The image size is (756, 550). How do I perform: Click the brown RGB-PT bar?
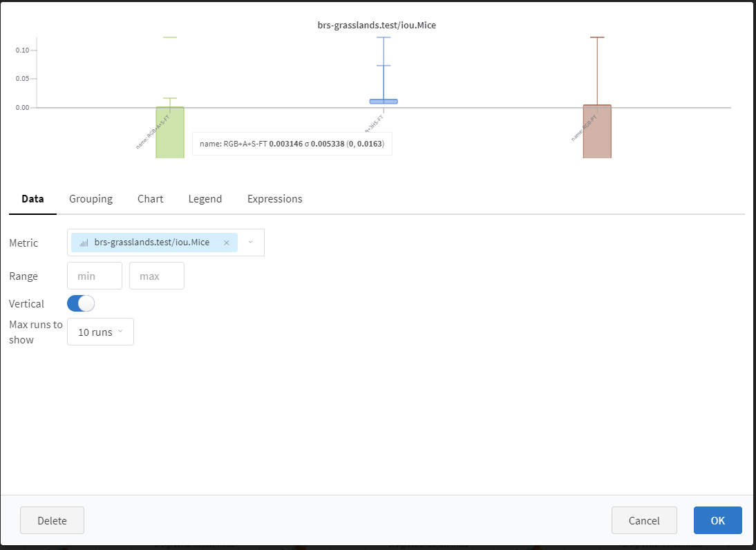[597, 131]
